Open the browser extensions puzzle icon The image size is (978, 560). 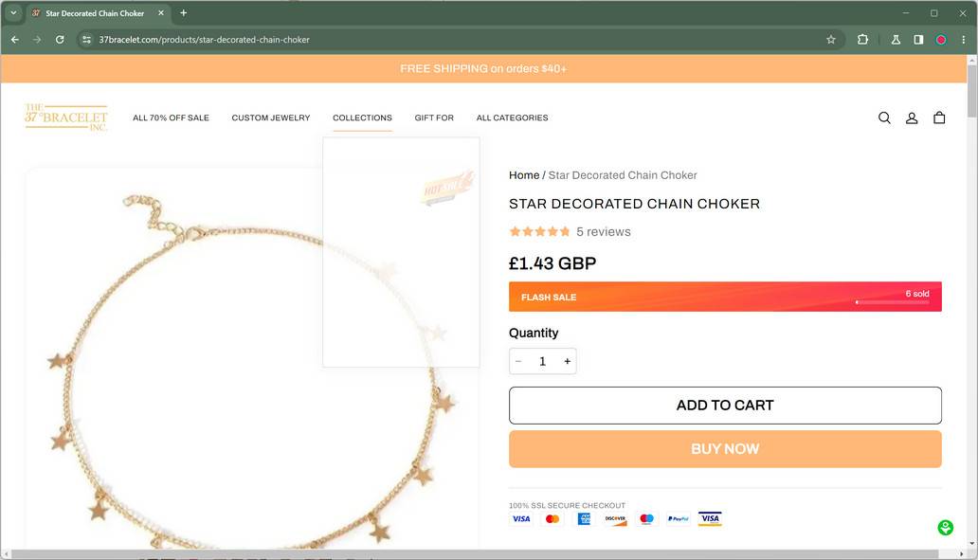[862, 40]
